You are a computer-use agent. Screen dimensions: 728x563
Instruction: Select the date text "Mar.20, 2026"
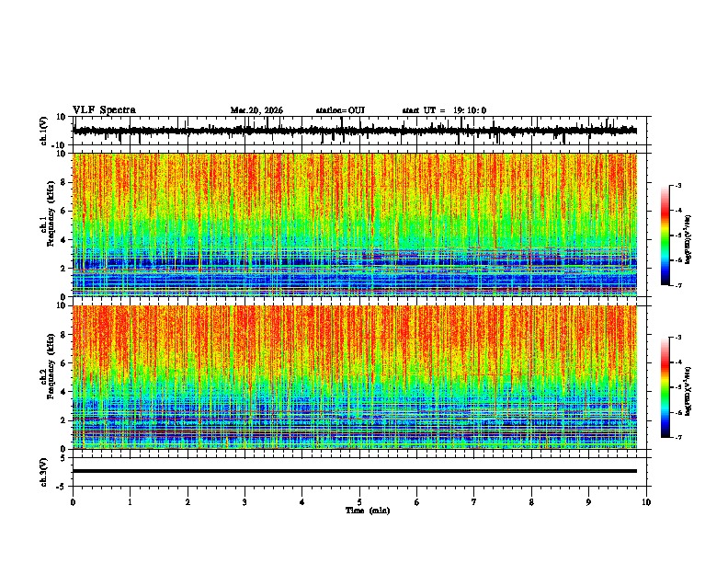point(256,110)
